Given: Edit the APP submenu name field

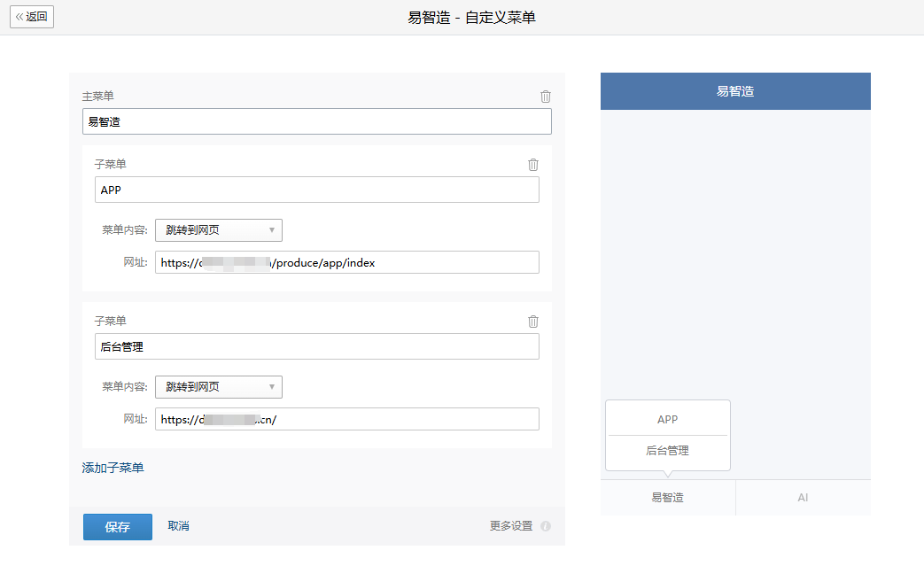Looking at the screenshot, I should 317,190.
